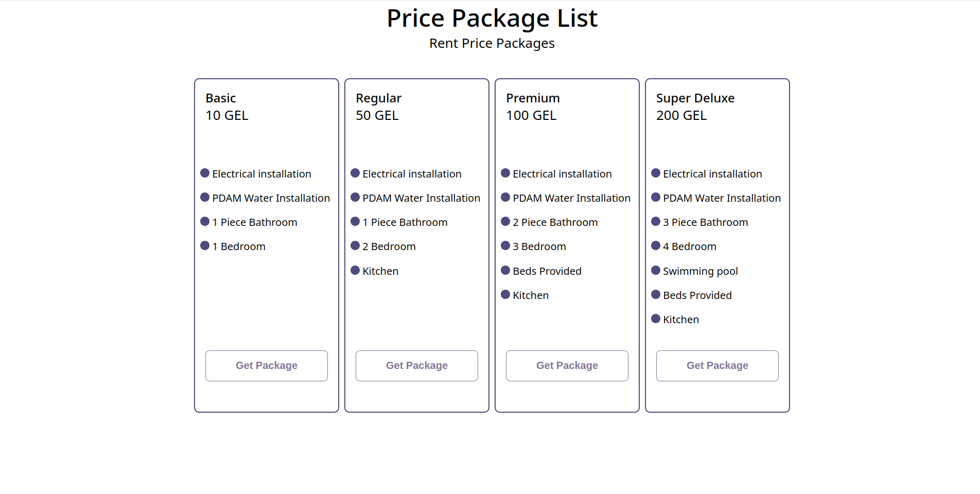Click the 100 GEL price text
The width and height of the screenshot is (980, 494).
click(x=531, y=116)
